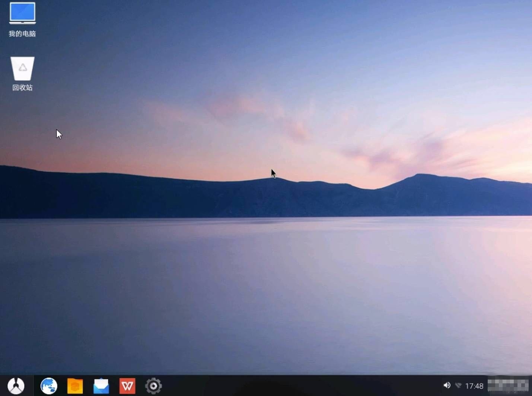The image size is (532, 396).
Task: Launch WPS Office from taskbar
Action: click(x=127, y=386)
